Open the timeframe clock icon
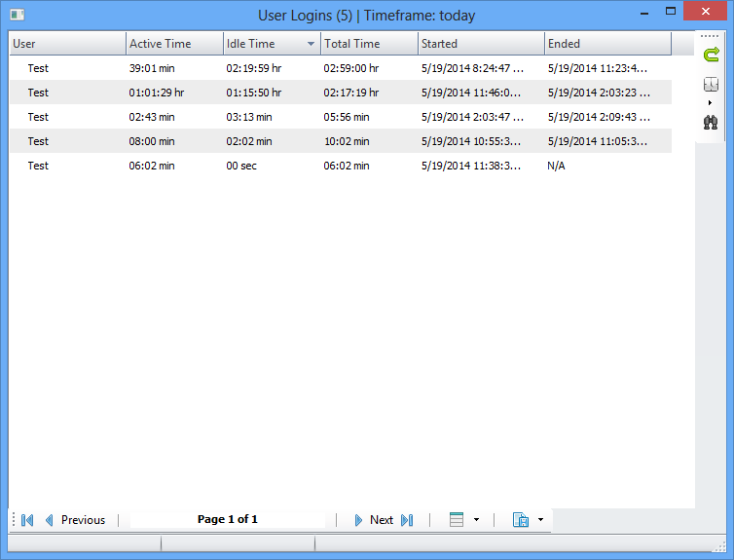 click(711, 85)
